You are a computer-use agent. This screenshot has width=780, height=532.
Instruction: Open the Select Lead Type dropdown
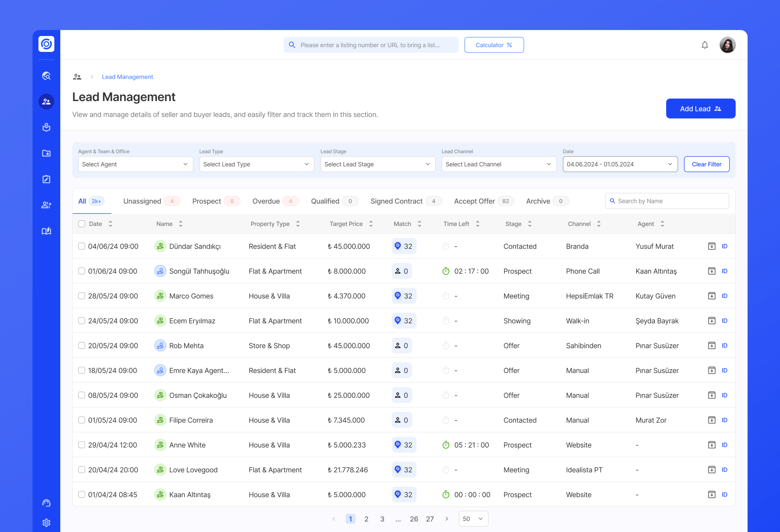tap(257, 164)
